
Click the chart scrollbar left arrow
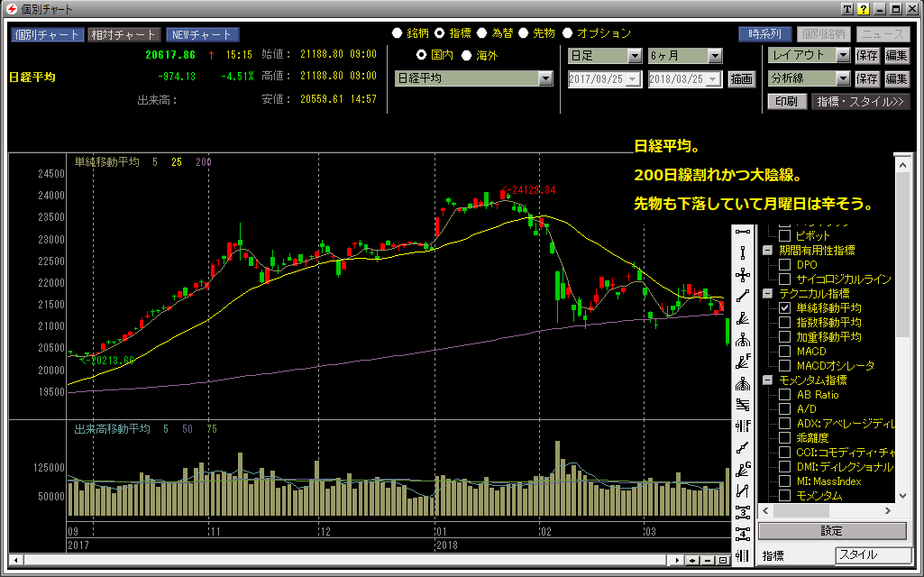pyautogui.click(x=16, y=560)
